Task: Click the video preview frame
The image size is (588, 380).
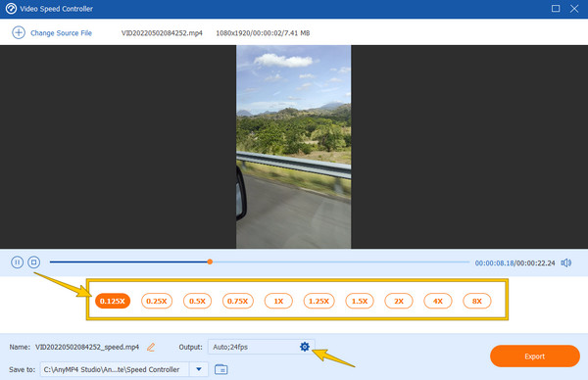Action: point(294,147)
